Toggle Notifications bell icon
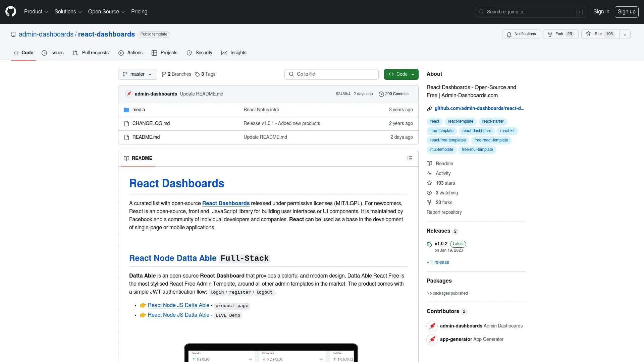This screenshot has height=362, width=644. 509,34
